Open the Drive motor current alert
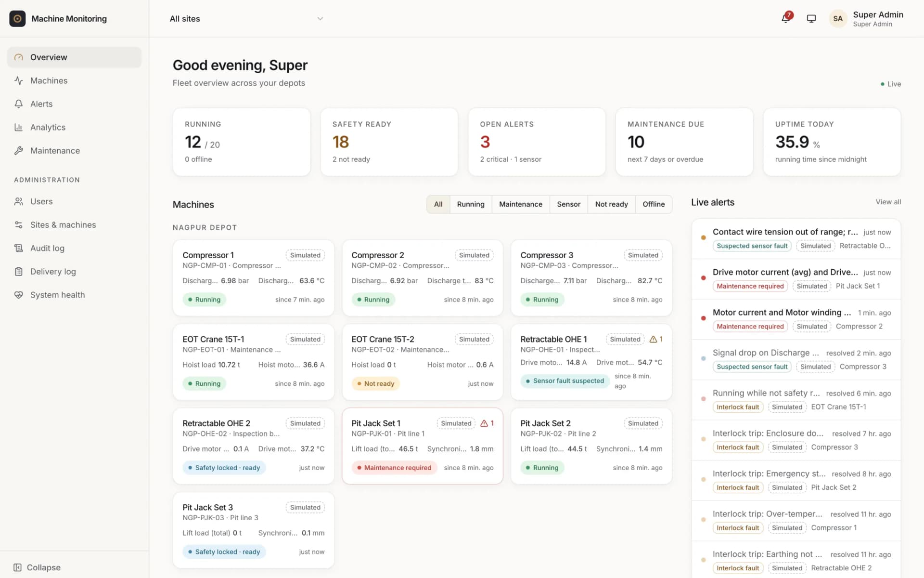Image resolution: width=924 pixels, height=578 pixels. pos(796,279)
